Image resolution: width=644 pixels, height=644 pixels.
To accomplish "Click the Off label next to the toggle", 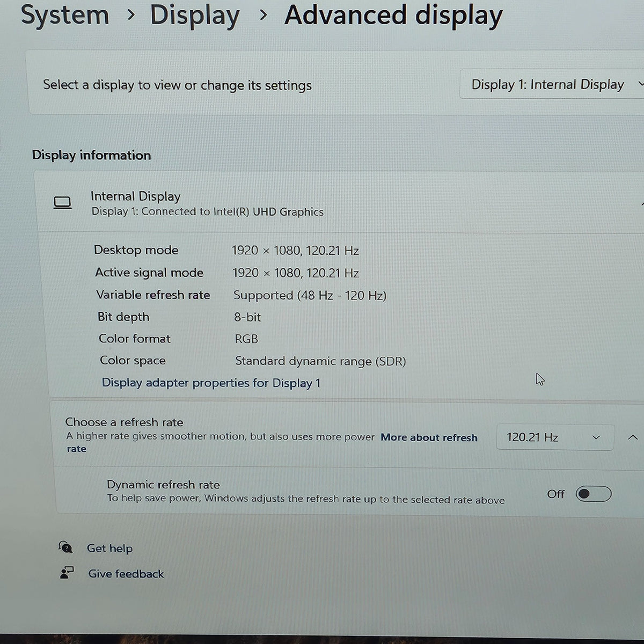I will 556,494.
